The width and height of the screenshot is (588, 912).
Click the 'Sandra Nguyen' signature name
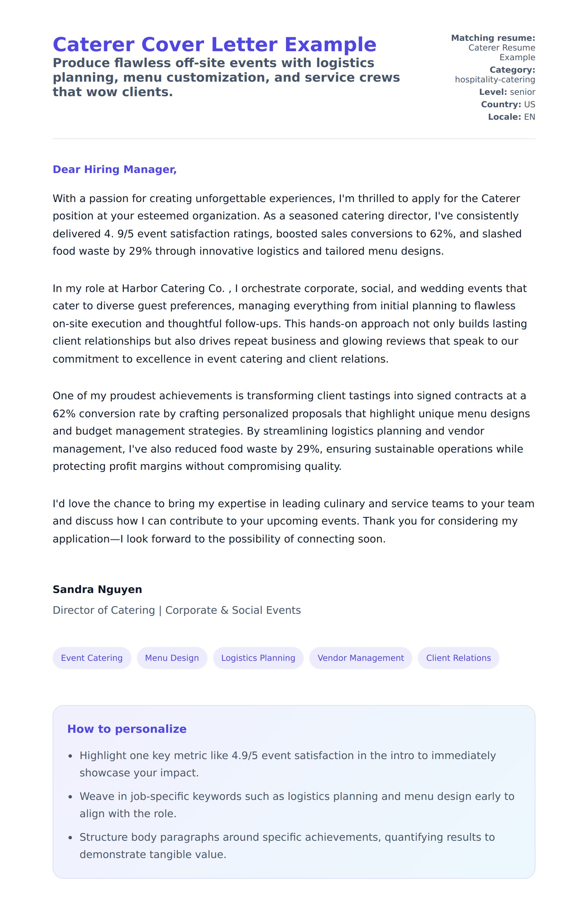tap(97, 589)
